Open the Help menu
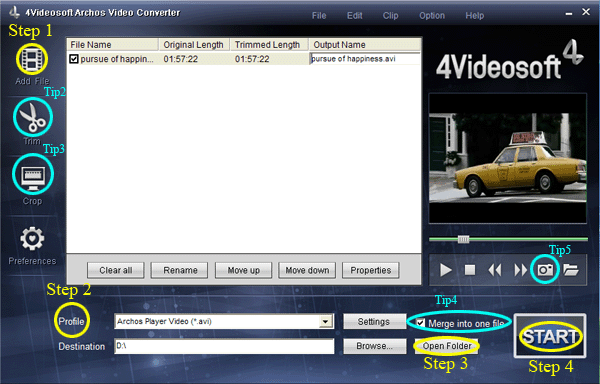 click(474, 16)
